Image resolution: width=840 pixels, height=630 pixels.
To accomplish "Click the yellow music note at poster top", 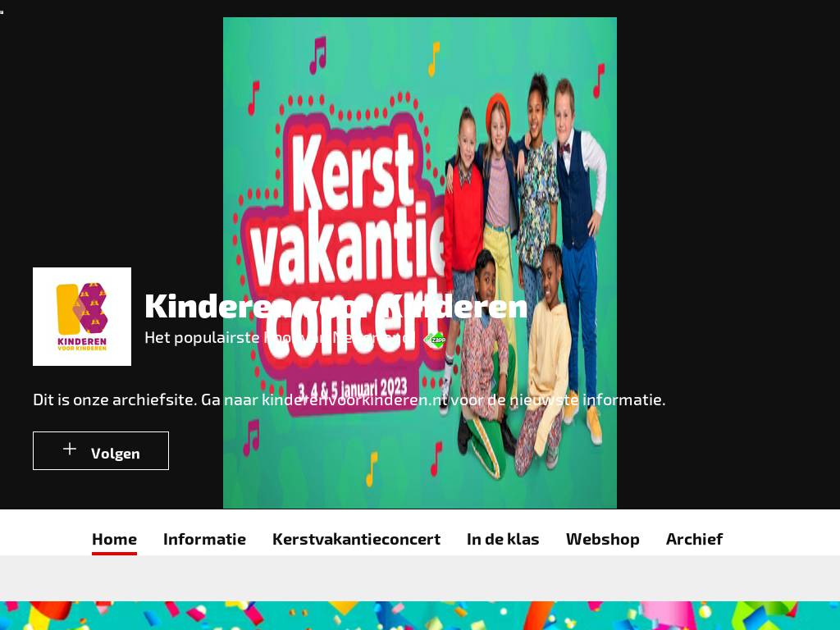I will (x=433, y=59).
